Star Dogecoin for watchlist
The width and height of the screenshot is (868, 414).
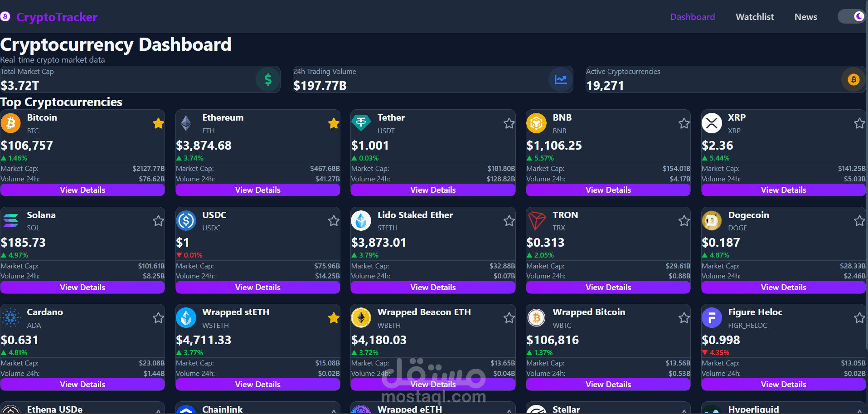pyautogui.click(x=859, y=221)
